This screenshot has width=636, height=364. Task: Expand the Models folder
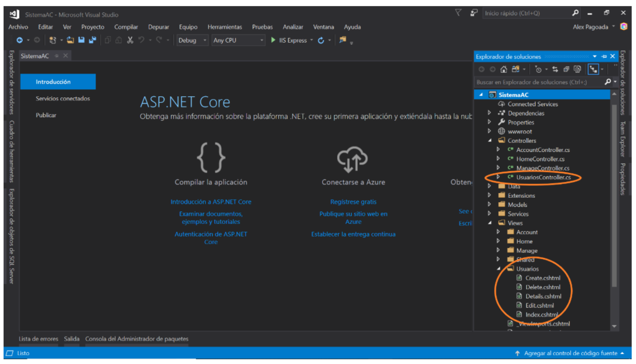pos(489,205)
